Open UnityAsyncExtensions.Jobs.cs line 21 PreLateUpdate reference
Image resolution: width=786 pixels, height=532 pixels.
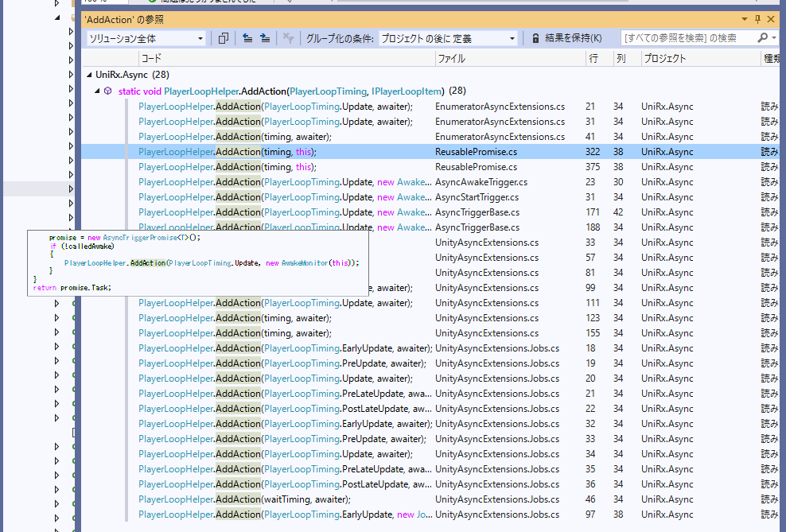click(x=430, y=394)
